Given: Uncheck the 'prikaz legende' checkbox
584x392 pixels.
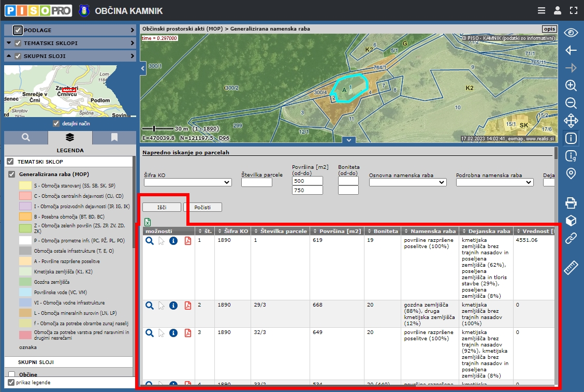Looking at the screenshot, I should 11,383.
